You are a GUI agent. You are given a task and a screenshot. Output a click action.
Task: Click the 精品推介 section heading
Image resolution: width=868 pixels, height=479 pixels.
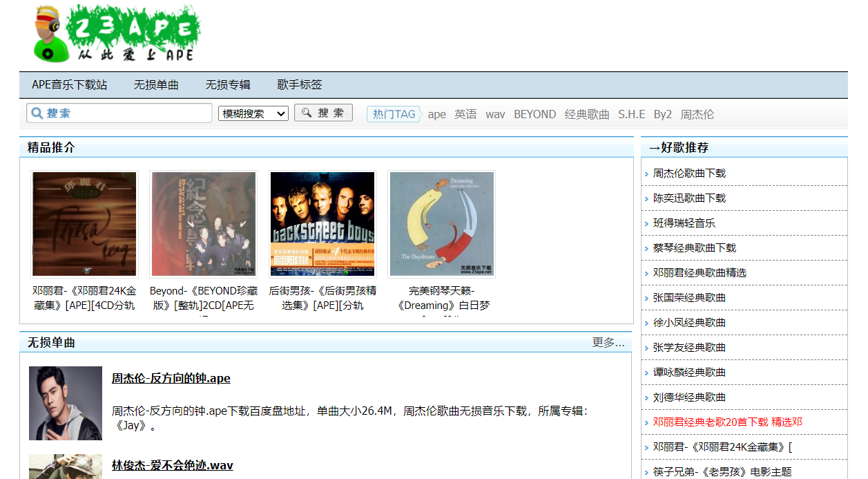pos(51,147)
